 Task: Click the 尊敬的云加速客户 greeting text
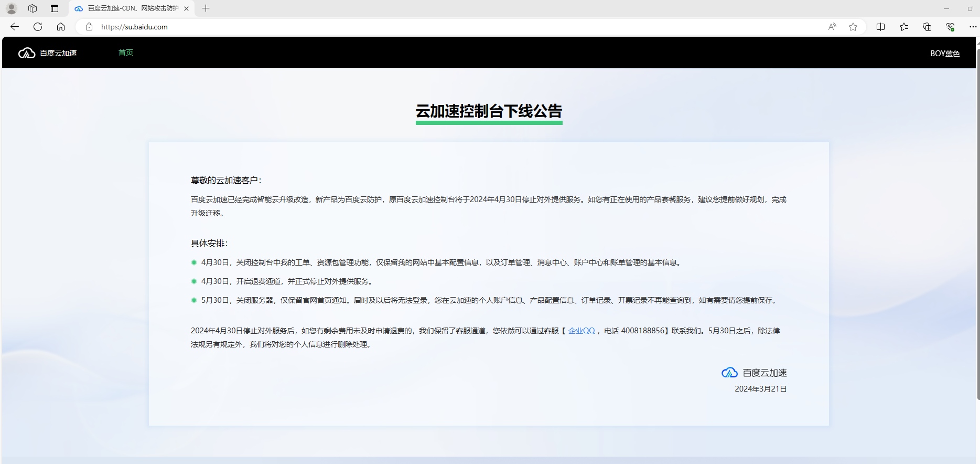(226, 180)
